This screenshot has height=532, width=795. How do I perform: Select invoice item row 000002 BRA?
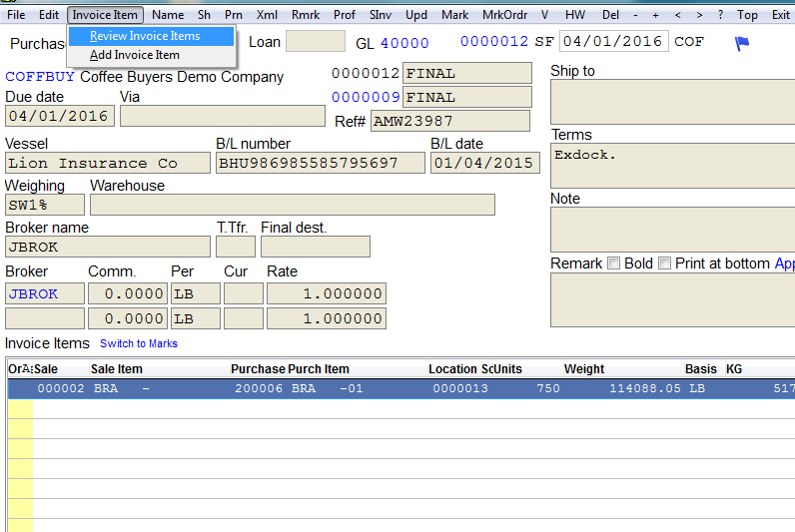coord(401,388)
